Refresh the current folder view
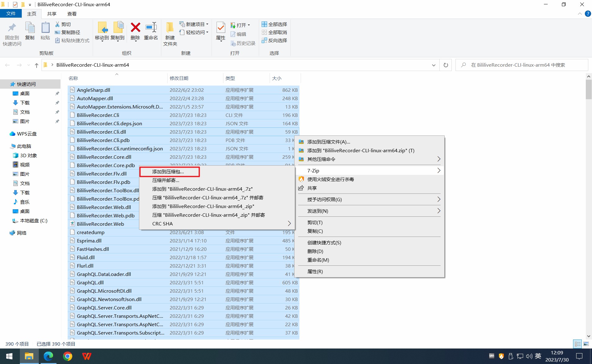Viewport: 592px width, 364px height. [446, 65]
